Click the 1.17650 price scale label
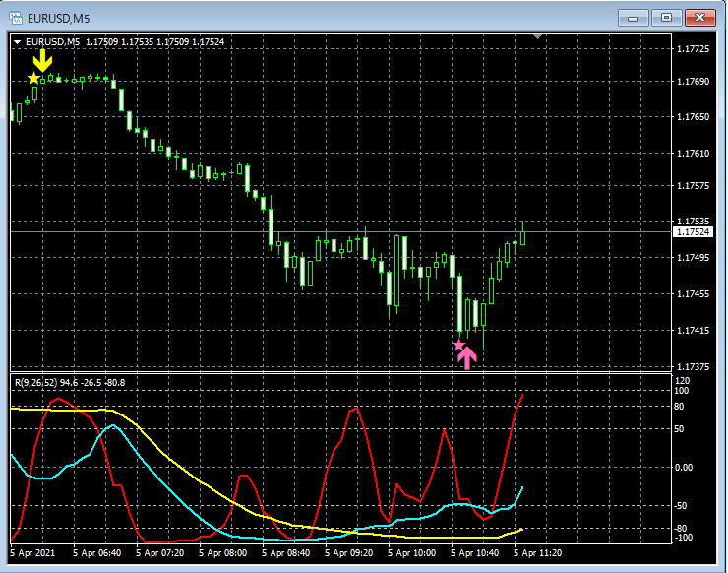This screenshot has height=573, width=728. click(x=694, y=117)
